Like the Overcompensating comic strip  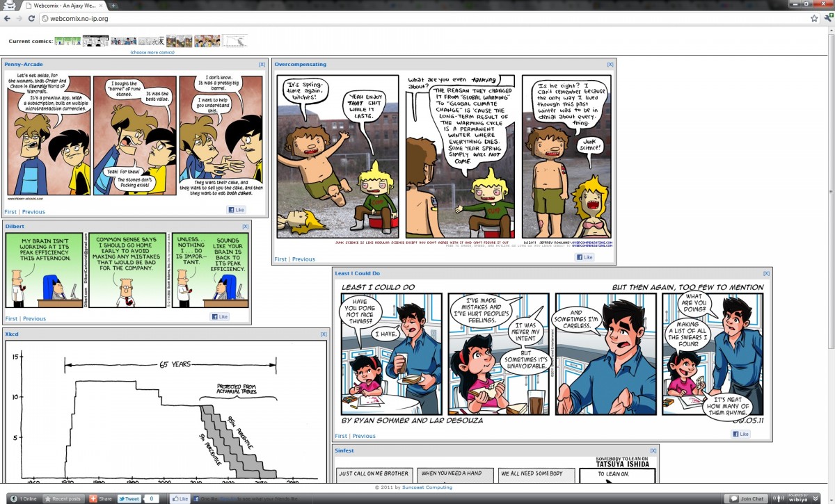(585, 257)
